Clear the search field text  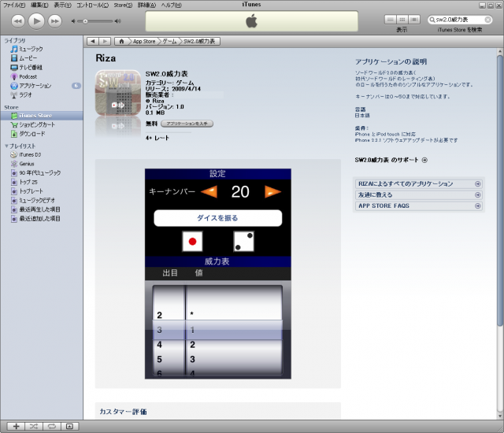click(487, 20)
